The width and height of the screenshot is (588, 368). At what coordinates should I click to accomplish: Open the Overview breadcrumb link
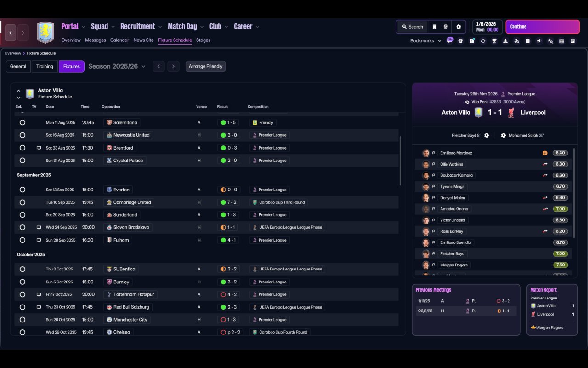[x=13, y=53]
